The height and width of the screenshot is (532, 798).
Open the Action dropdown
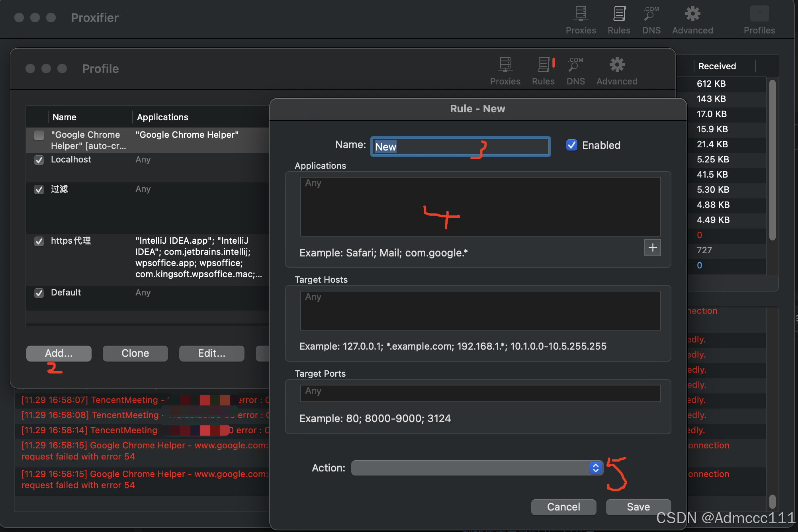tap(477, 468)
